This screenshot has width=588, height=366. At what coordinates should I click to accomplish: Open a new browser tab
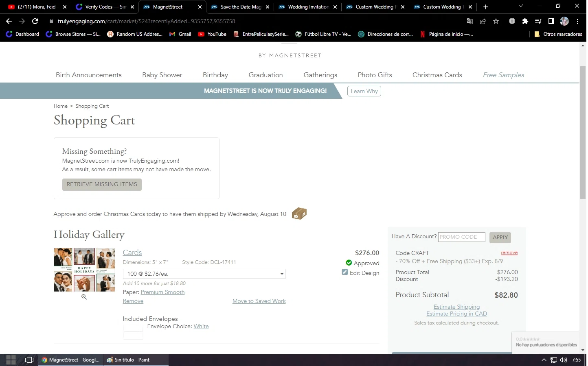pos(486,7)
